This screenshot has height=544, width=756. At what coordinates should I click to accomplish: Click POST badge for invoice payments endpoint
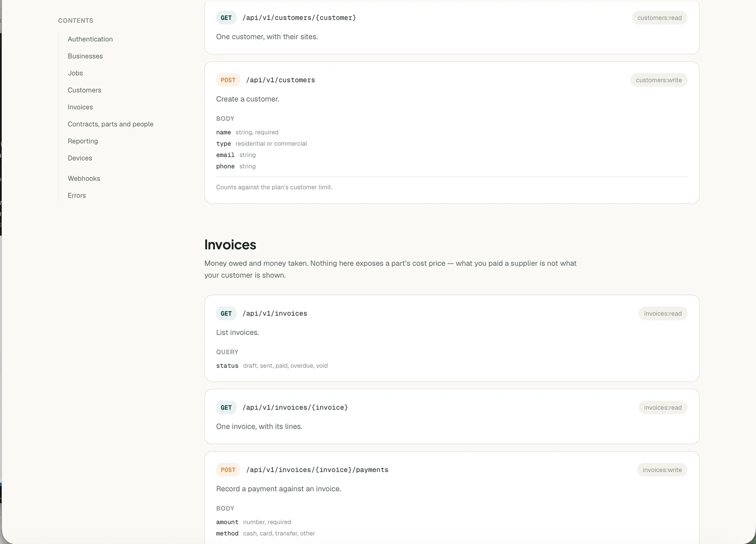coord(228,470)
